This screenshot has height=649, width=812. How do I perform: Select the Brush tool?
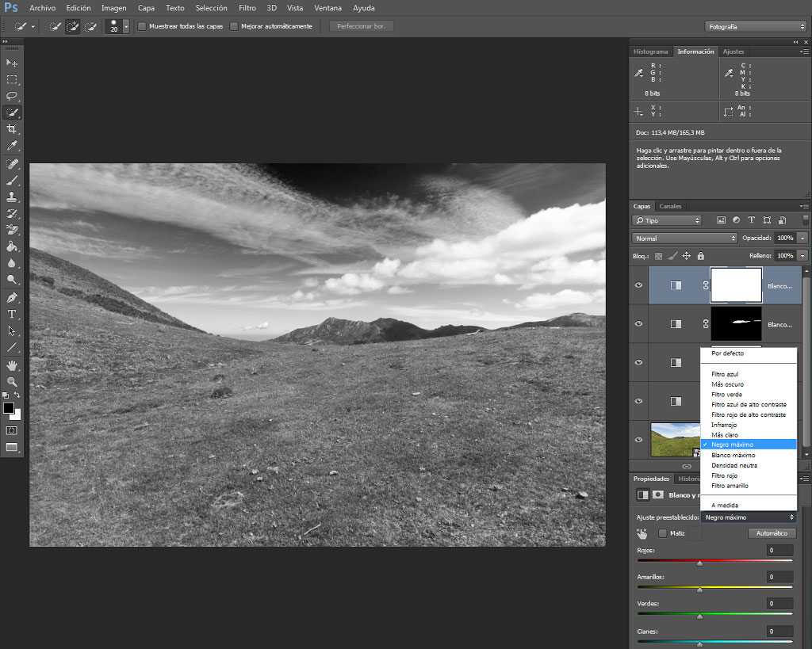point(11,180)
